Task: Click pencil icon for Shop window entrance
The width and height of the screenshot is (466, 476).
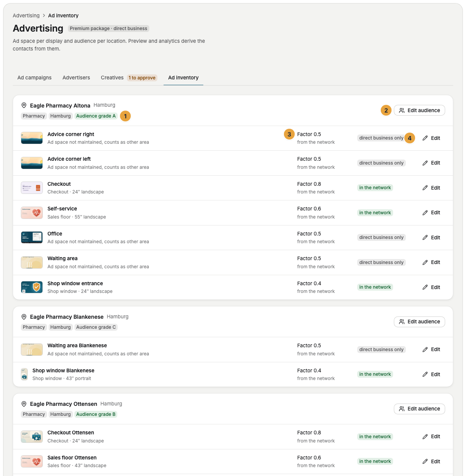Action: click(425, 287)
